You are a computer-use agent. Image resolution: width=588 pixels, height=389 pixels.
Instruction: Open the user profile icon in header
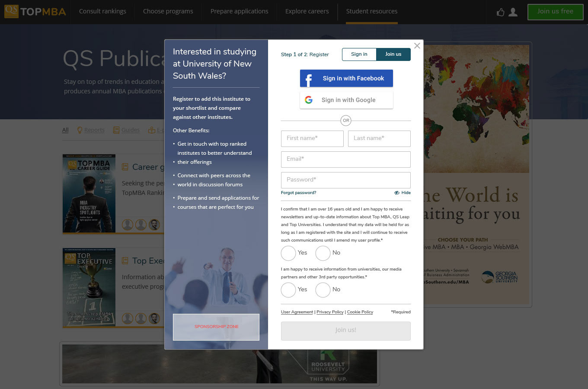pyautogui.click(x=513, y=12)
